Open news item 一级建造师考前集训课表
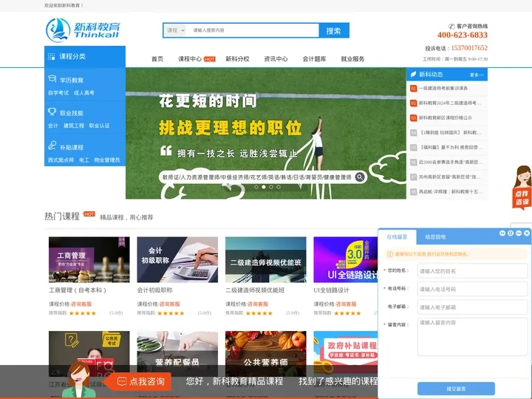The width and height of the screenshot is (532, 399). click(443, 88)
